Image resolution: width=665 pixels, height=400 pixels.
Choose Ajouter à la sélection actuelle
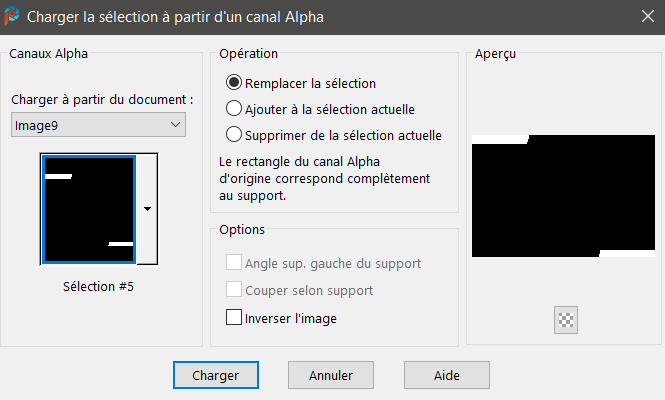click(235, 109)
